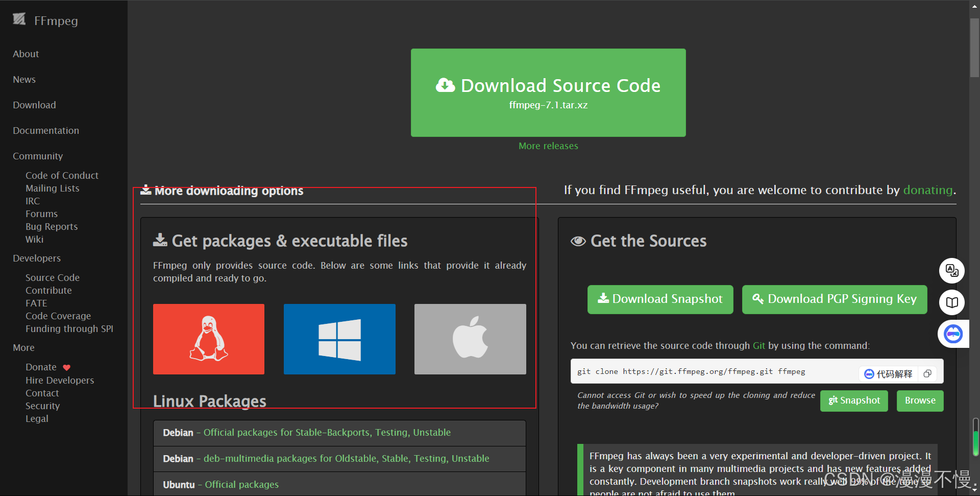The height and width of the screenshot is (496, 980).
Task: Click the page vertical scrollbar thumb
Action: (x=974, y=48)
